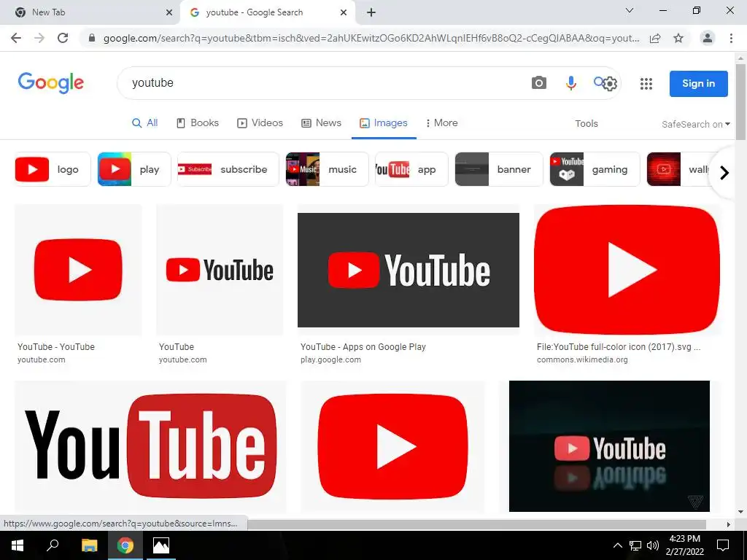Close the New Tab tab
Image resolution: width=747 pixels, height=560 pixels.
(169, 13)
